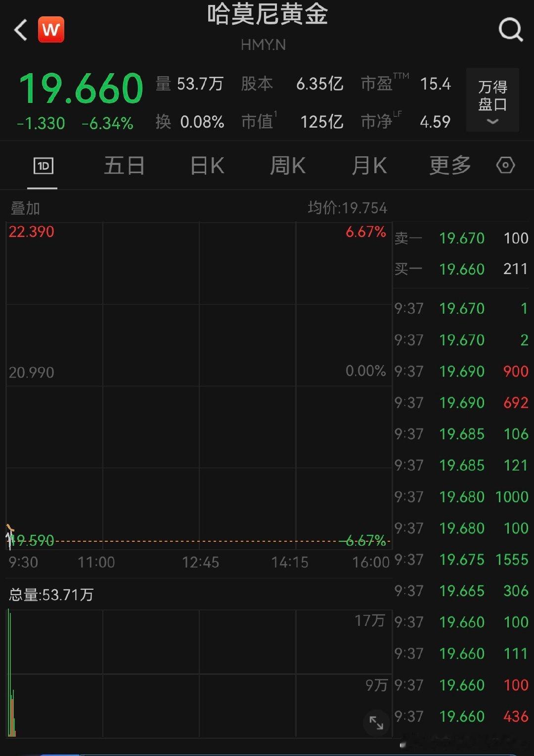Tap the 12:45 time axis marker

(200, 563)
